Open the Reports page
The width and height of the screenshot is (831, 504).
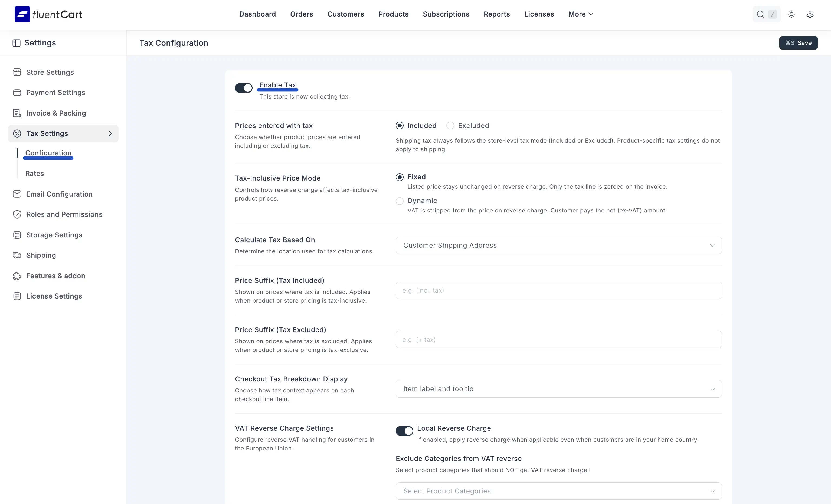click(x=496, y=14)
